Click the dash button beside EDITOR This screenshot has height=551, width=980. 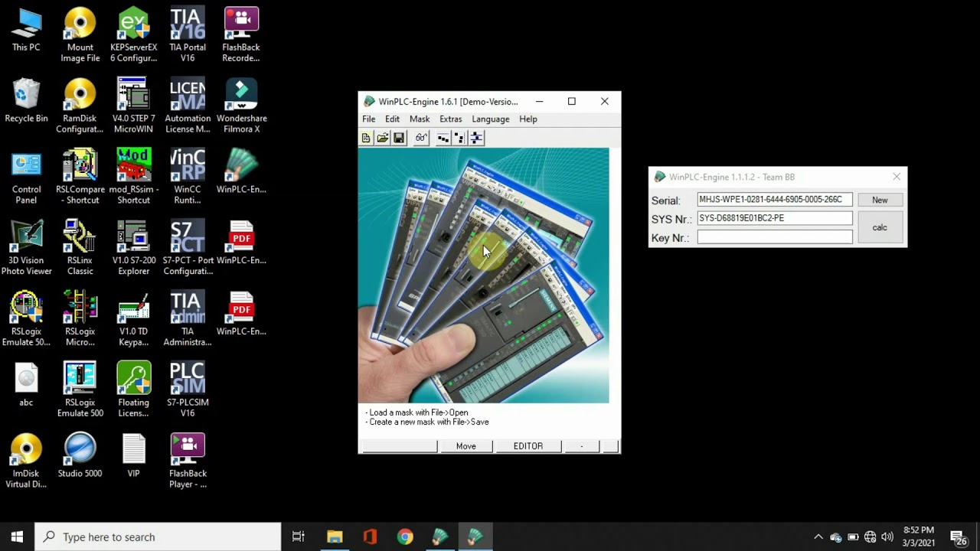coord(582,446)
